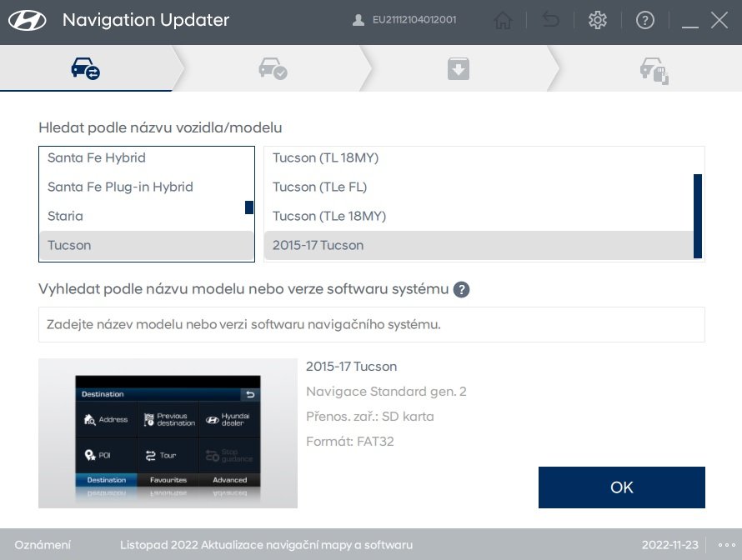This screenshot has height=560, width=742.
Task: Select Tucson (TL 18MY) model
Action: (x=478, y=158)
